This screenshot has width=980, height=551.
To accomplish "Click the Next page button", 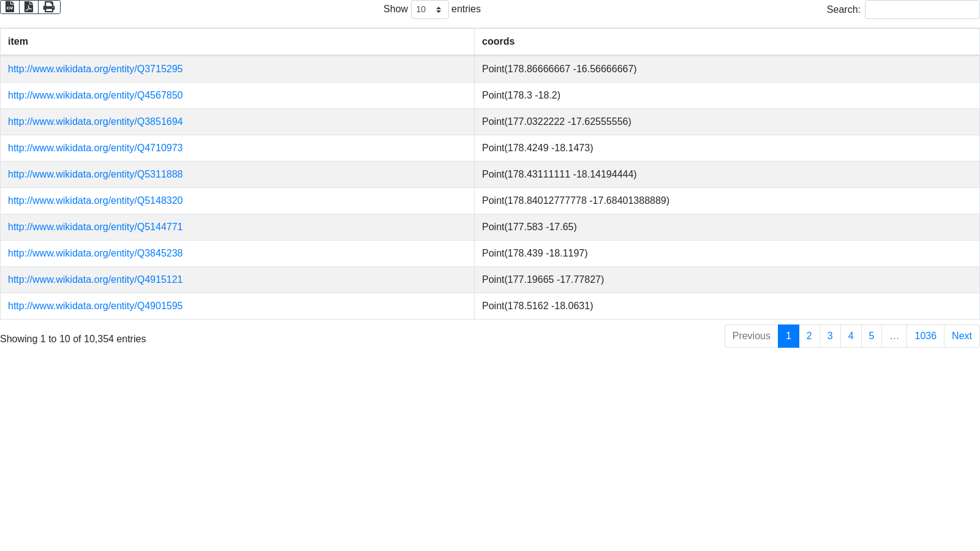I will [961, 336].
